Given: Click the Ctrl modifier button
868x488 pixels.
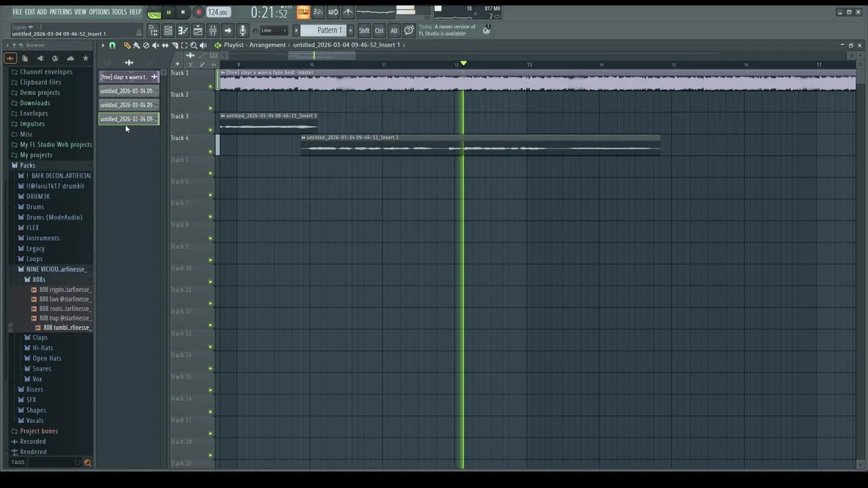Looking at the screenshot, I should click(379, 30).
